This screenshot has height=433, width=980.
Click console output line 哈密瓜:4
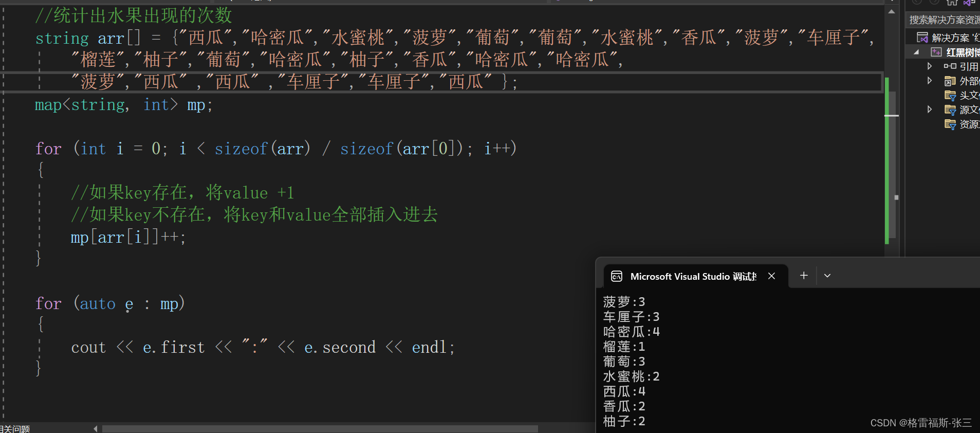pyautogui.click(x=631, y=331)
